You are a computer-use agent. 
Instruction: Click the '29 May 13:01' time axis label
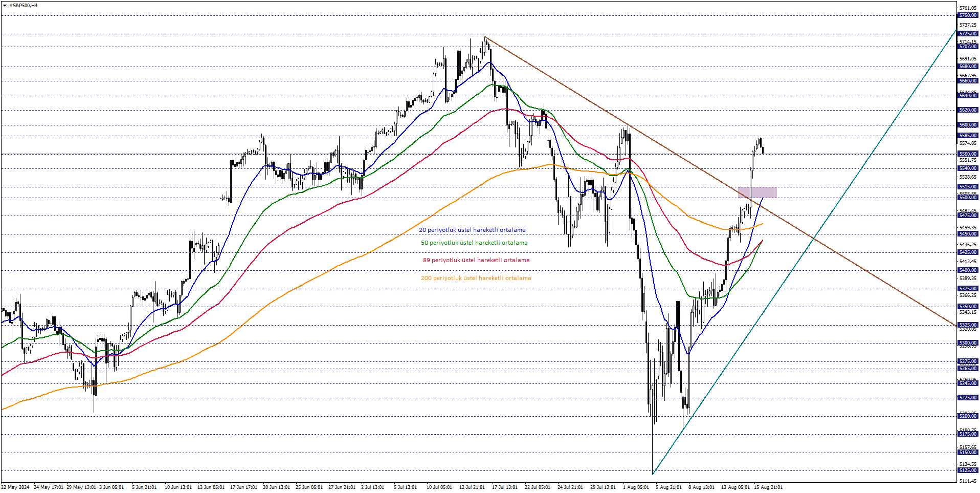pos(81,487)
